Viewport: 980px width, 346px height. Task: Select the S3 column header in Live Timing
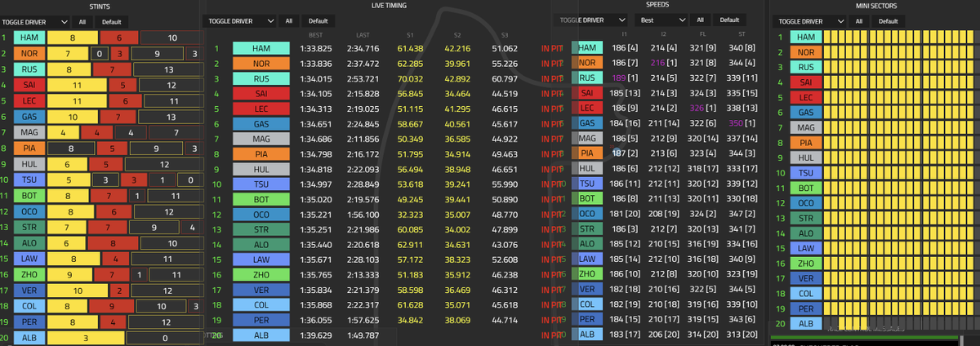point(505,35)
